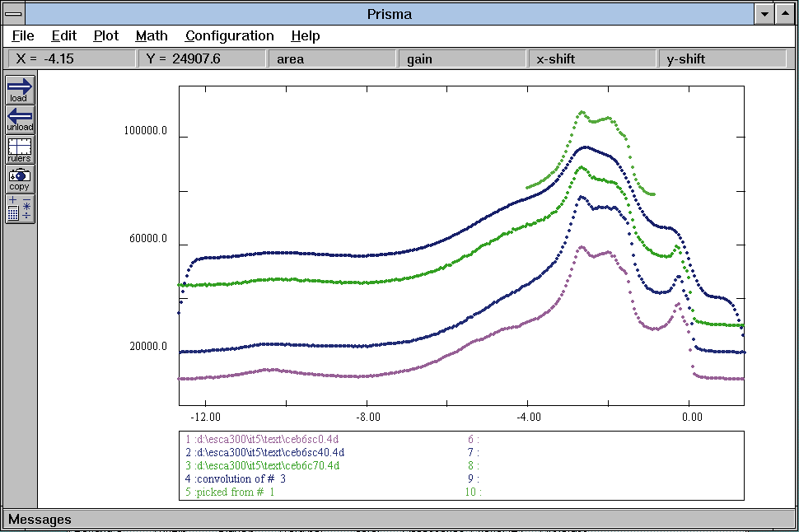Expand the Configuration menu
This screenshot has height=532, width=799.
[x=229, y=36]
